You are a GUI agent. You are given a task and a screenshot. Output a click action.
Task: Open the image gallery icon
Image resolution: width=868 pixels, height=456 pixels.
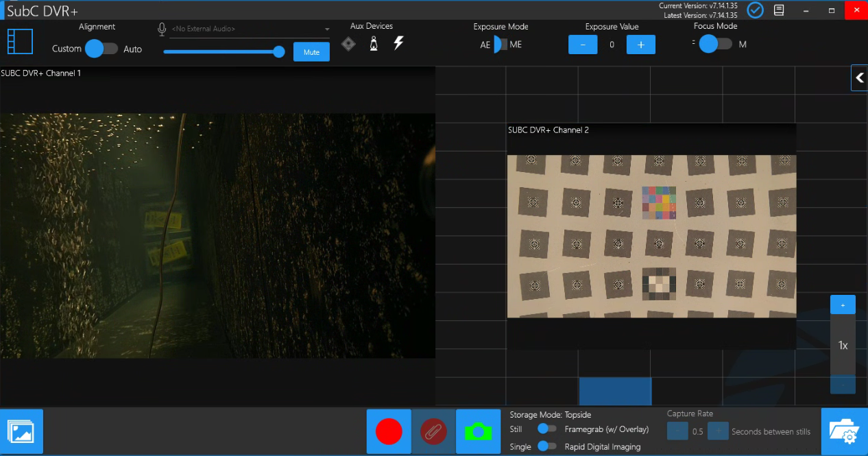point(21,431)
